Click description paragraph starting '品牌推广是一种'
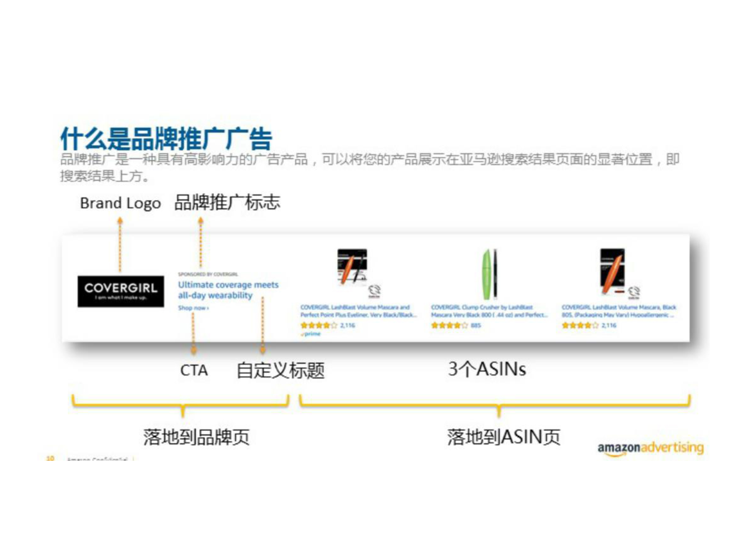 click(x=370, y=168)
